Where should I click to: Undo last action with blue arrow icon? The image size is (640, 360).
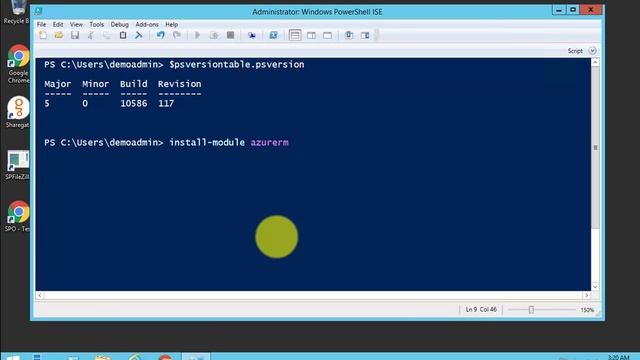[160, 36]
